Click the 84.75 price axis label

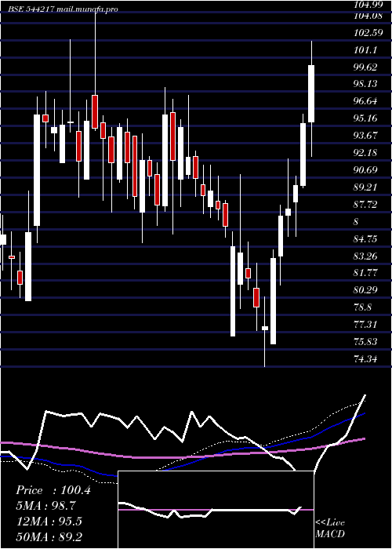coord(365,238)
